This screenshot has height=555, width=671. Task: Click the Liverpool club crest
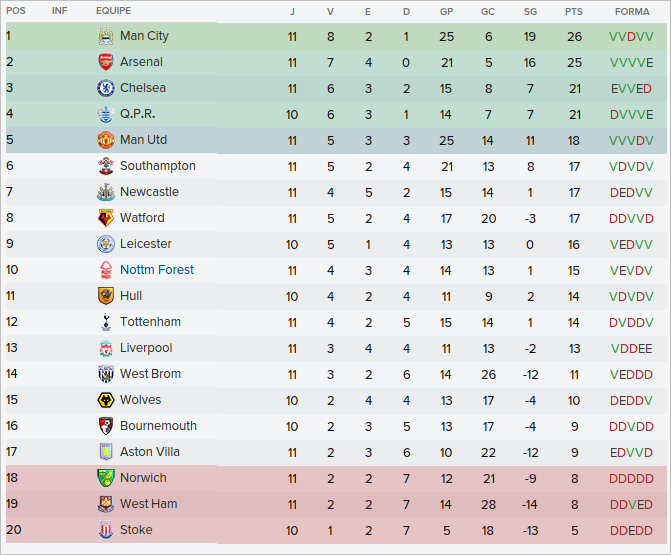106,348
